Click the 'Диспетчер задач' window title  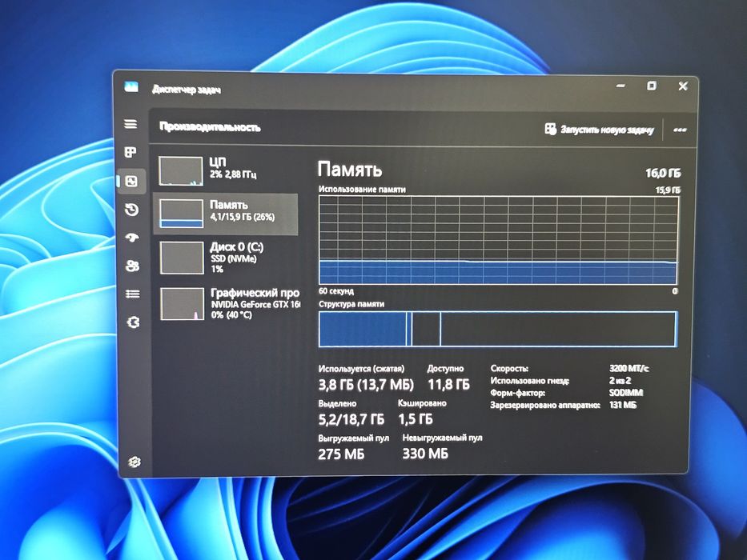click(x=187, y=90)
